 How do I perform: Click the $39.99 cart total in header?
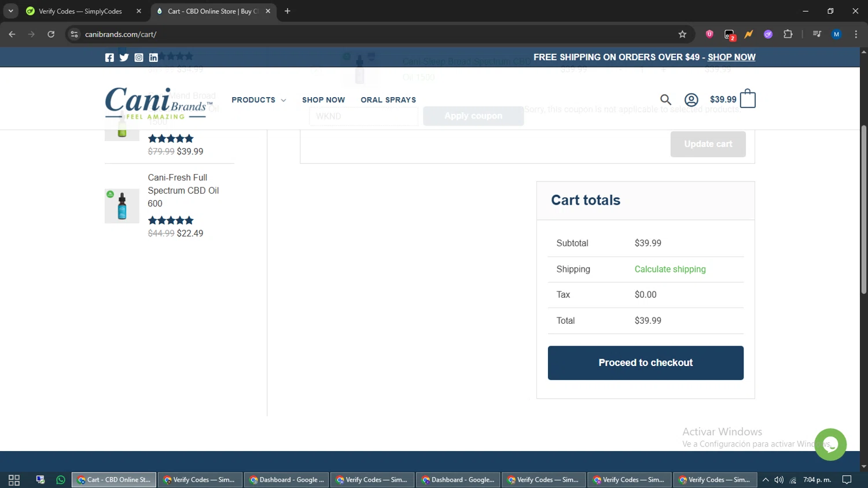pos(723,99)
